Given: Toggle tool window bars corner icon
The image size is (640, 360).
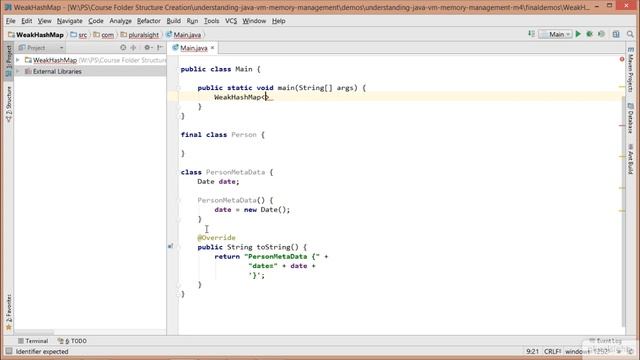Looking at the screenshot, I should click(9, 351).
